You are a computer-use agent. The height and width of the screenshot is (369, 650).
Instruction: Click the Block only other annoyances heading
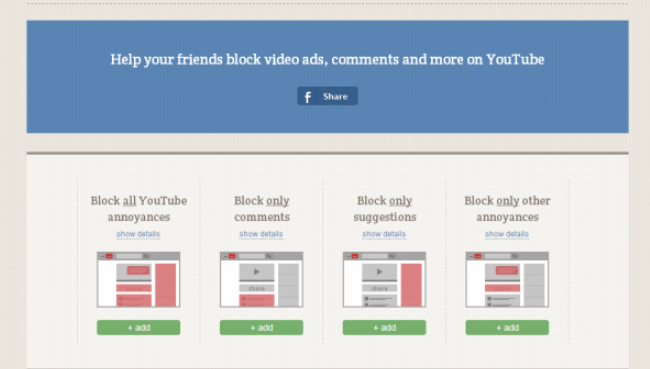(507, 209)
